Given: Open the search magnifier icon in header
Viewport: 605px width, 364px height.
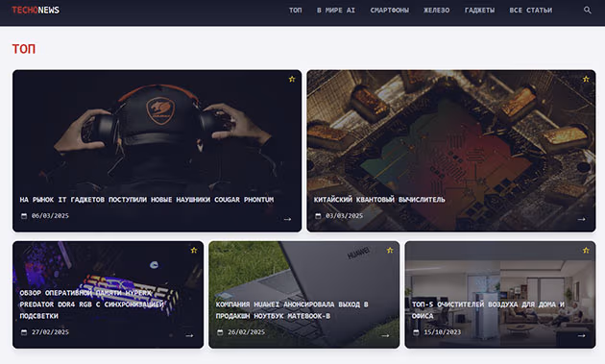Looking at the screenshot, I should (588, 10).
